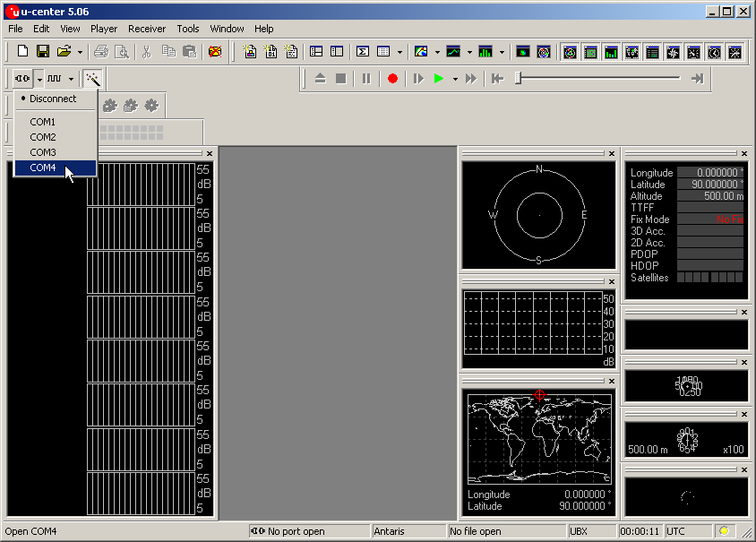
Task: Select COM4 from the port list
Action: tap(43, 168)
